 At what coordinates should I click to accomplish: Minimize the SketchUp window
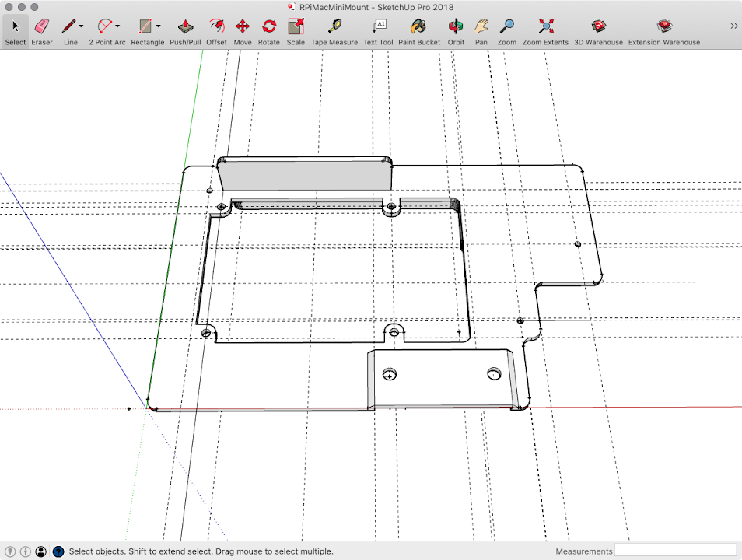pyautogui.click(x=21, y=7)
